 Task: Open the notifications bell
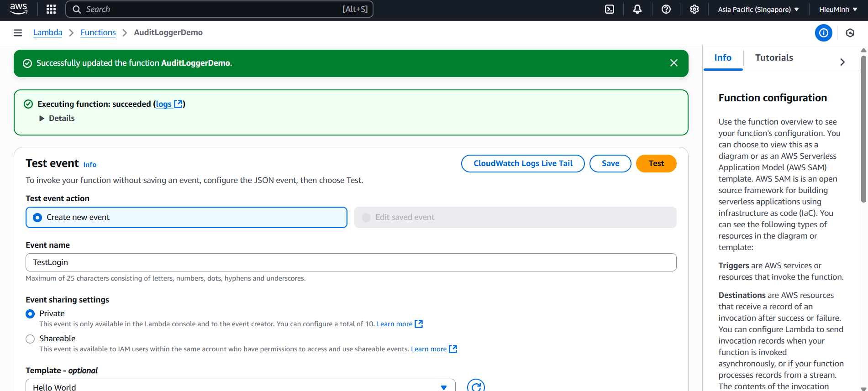pos(637,9)
